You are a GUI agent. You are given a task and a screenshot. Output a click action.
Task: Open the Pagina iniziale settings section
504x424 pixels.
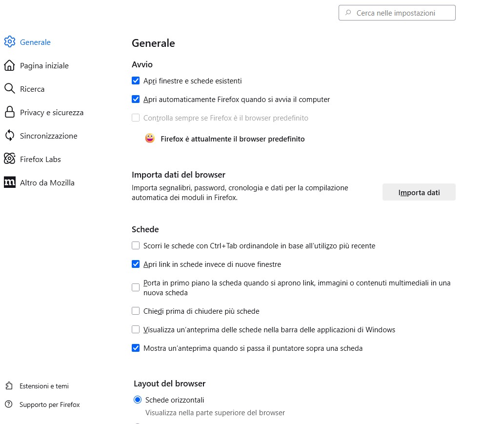coord(44,65)
